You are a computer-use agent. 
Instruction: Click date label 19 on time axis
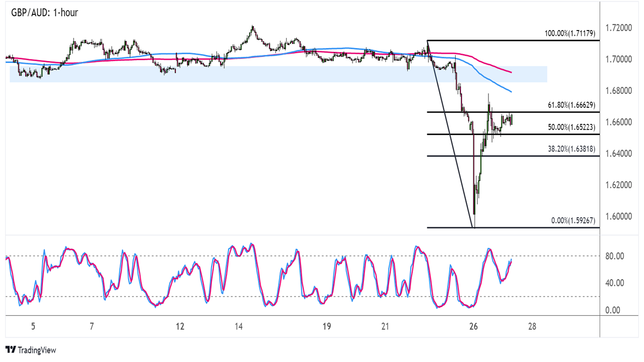pos(326,327)
